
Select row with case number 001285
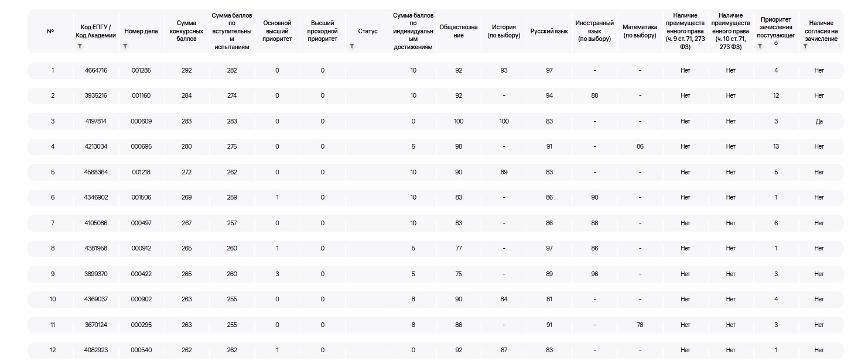click(x=141, y=70)
